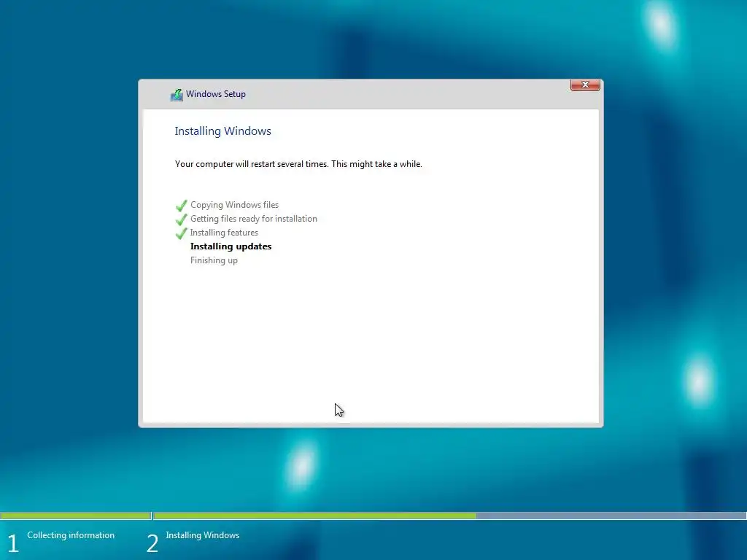This screenshot has width=747, height=560.
Task: Click the 'Installing Windows' dialog heading
Action: pyautogui.click(x=222, y=131)
